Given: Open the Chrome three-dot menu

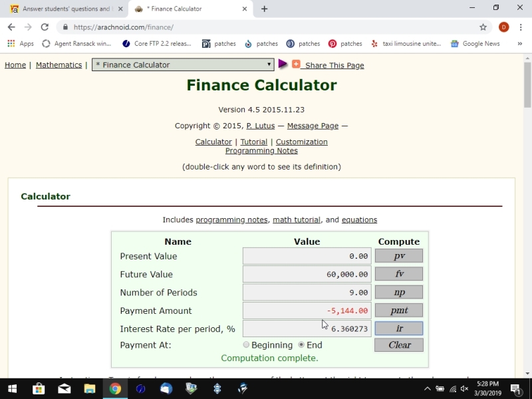Looking at the screenshot, I should point(521,27).
